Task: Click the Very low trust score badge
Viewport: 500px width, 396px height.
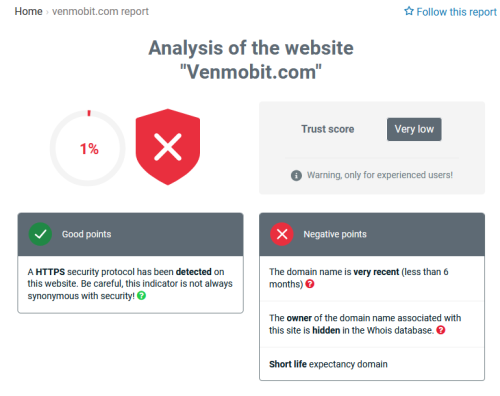Action: 414,129
